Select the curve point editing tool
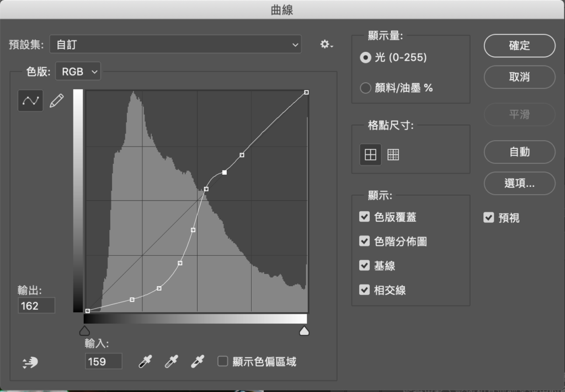This screenshot has width=565, height=392. tap(30, 100)
